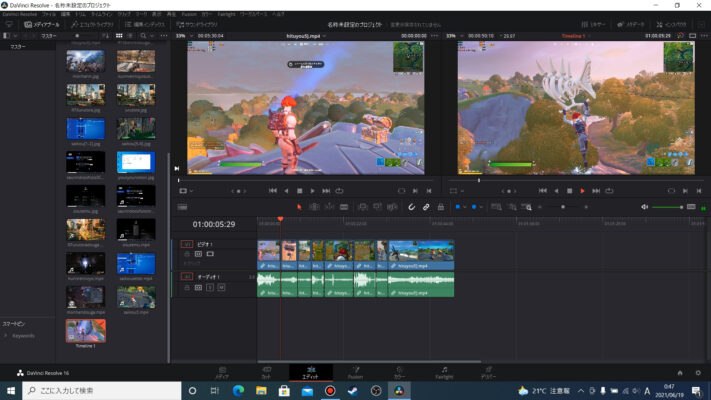Select the blade edit tool
This screenshot has width=711, height=400.
tap(344, 207)
